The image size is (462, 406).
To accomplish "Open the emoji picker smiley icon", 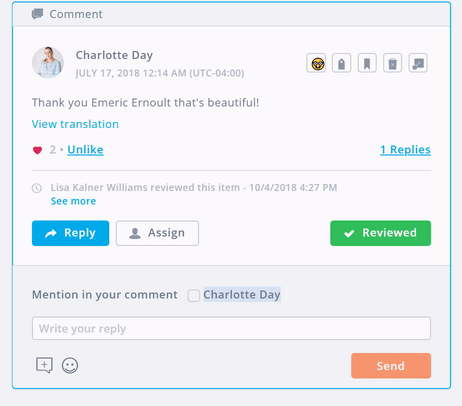I will pyautogui.click(x=70, y=366).
